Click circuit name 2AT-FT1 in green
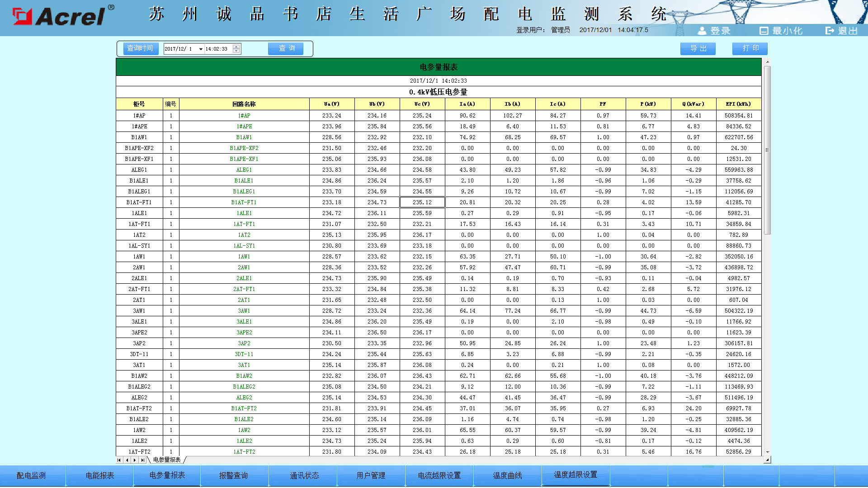 pos(244,289)
